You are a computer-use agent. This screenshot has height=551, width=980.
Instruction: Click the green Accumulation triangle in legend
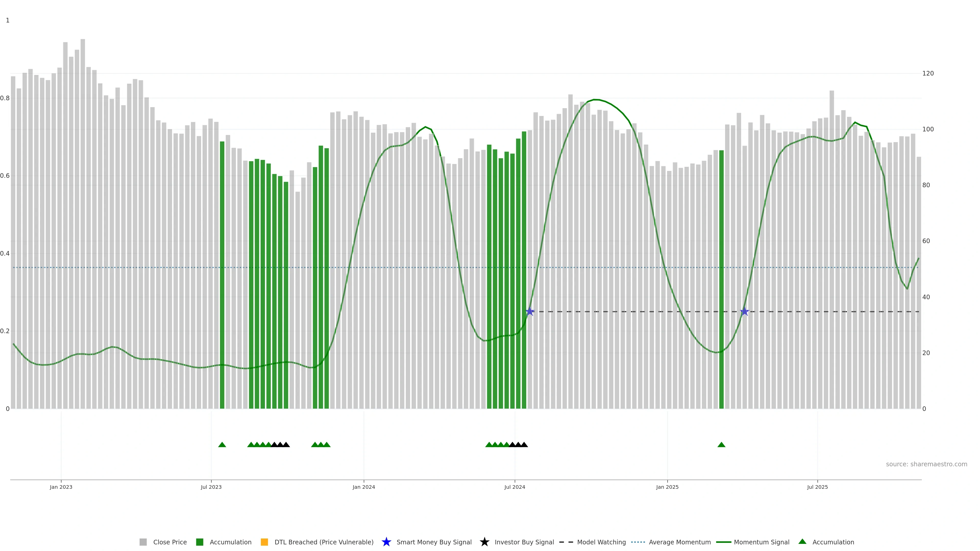802,542
